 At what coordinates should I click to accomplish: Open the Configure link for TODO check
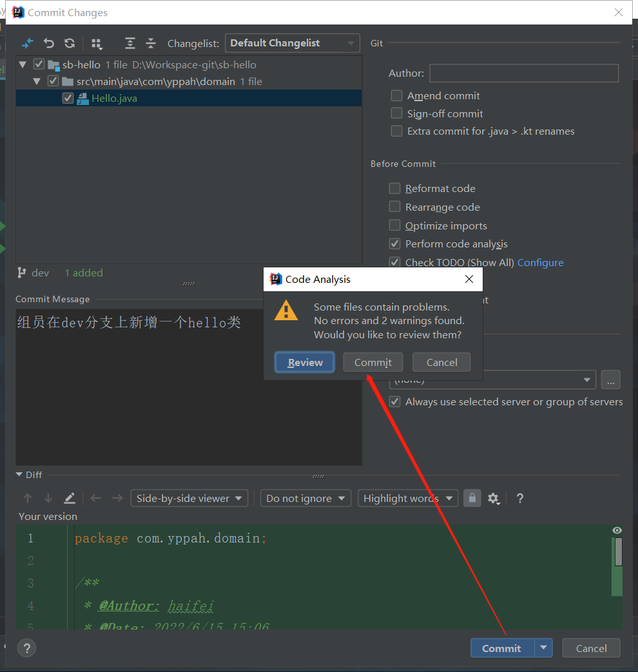[540, 262]
